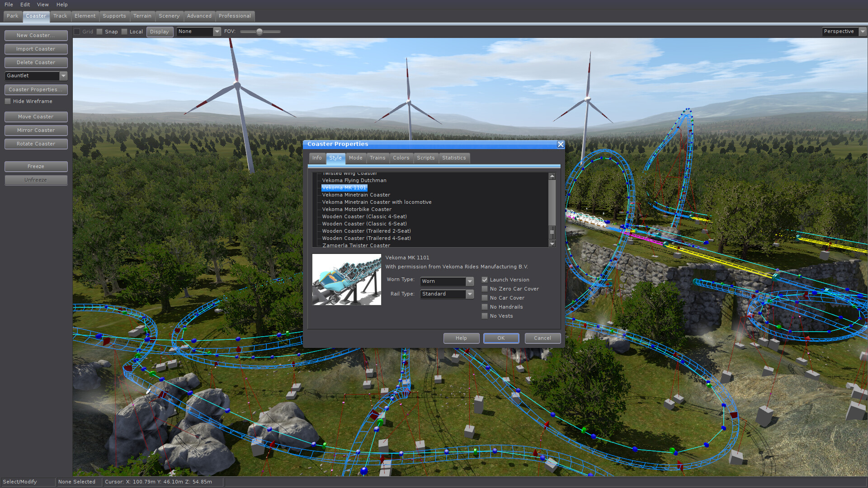
Task: Open the Worn Type dropdown
Action: pyautogui.click(x=470, y=282)
